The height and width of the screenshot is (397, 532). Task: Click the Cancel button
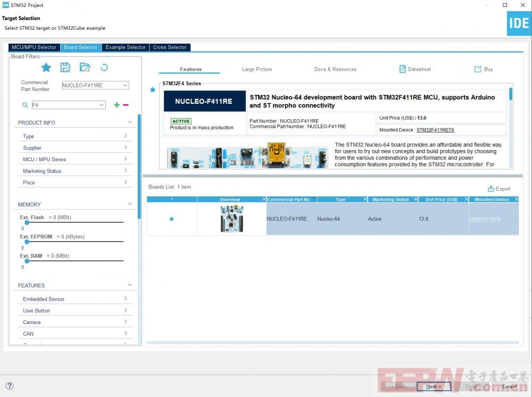tap(509, 386)
